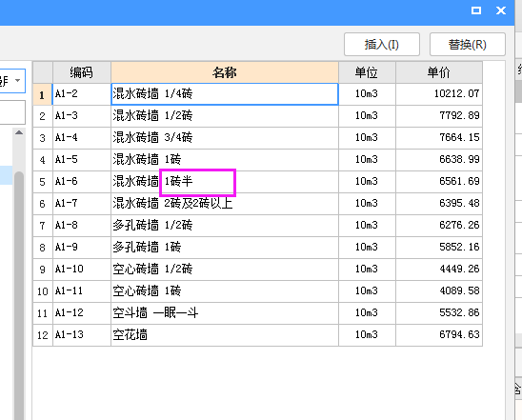Select code cell A1-11

tap(82, 291)
